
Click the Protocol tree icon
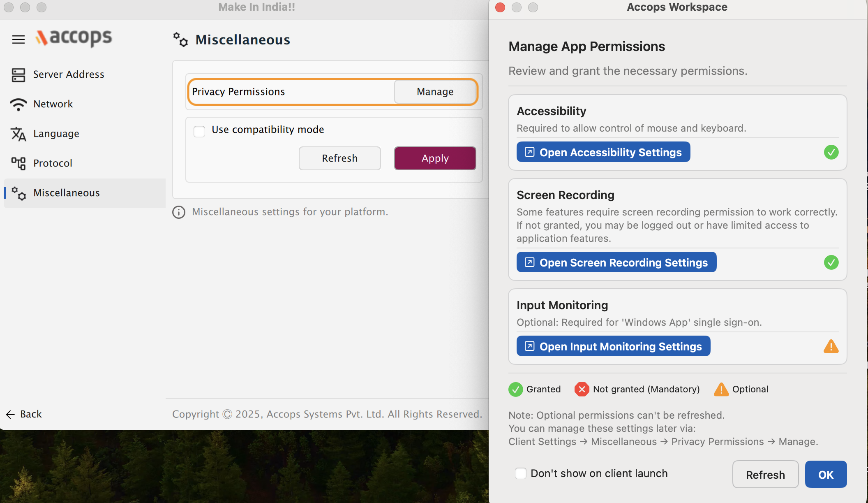pyautogui.click(x=18, y=163)
